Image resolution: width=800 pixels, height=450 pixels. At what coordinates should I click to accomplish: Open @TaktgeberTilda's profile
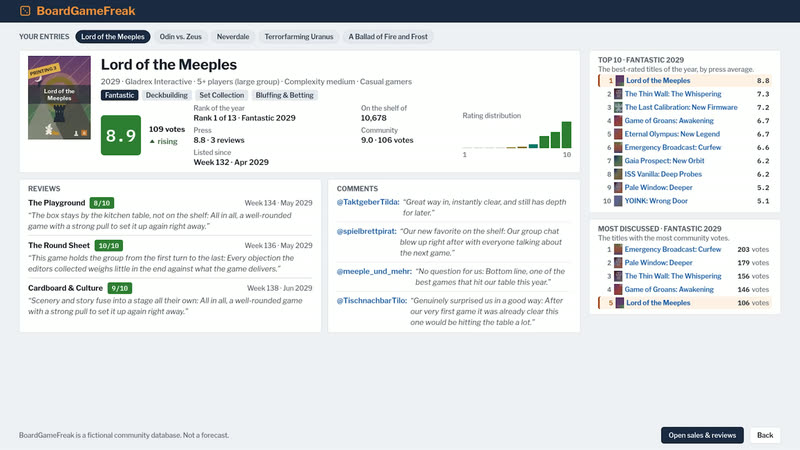coord(368,202)
